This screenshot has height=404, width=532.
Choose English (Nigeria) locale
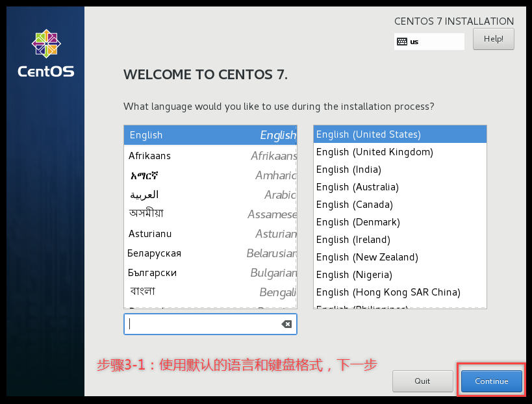[x=400, y=275]
